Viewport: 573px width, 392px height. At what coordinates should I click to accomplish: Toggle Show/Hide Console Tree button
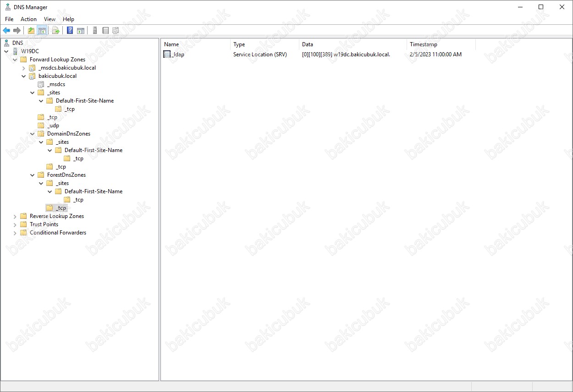click(x=42, y=31)
